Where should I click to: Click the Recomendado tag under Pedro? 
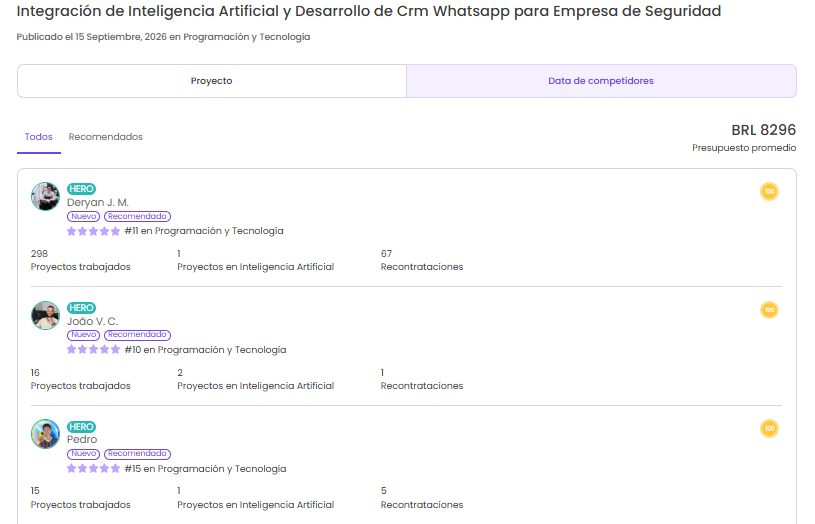pyautogui.click(x=137, y=454)
